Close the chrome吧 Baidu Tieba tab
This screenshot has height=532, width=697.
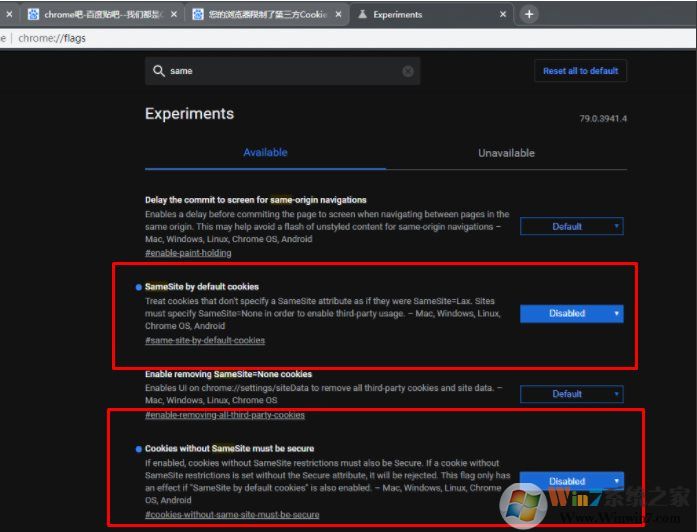[174, 15]
